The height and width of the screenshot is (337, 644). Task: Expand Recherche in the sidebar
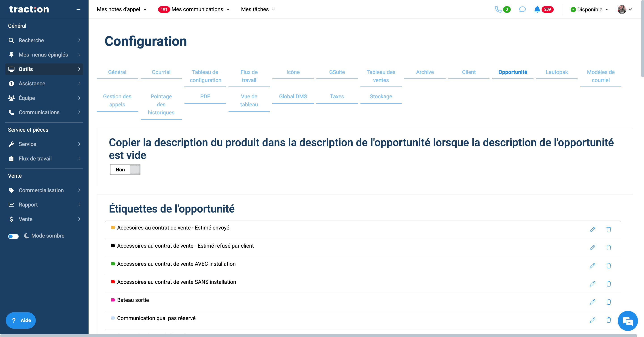pyautogui.click(x=44, y=40)
